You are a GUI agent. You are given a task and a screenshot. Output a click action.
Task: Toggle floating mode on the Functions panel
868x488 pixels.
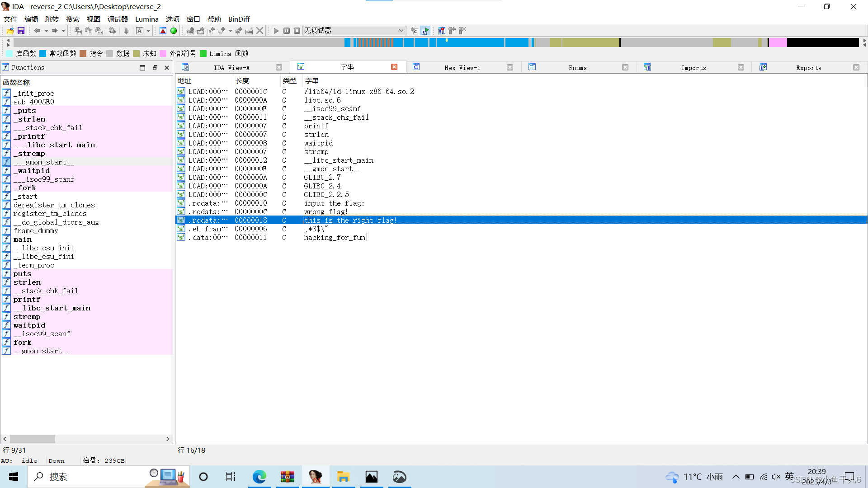(x=155, y=67)
